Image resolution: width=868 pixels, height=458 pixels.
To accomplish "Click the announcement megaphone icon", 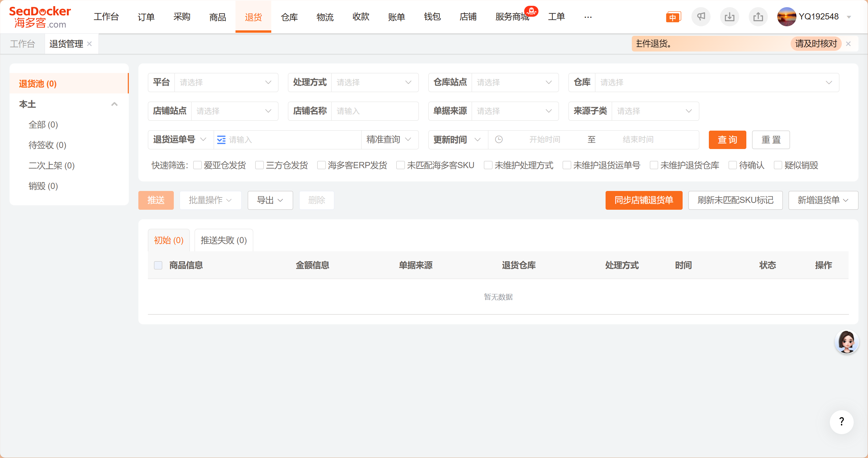I will pos(701,17).
